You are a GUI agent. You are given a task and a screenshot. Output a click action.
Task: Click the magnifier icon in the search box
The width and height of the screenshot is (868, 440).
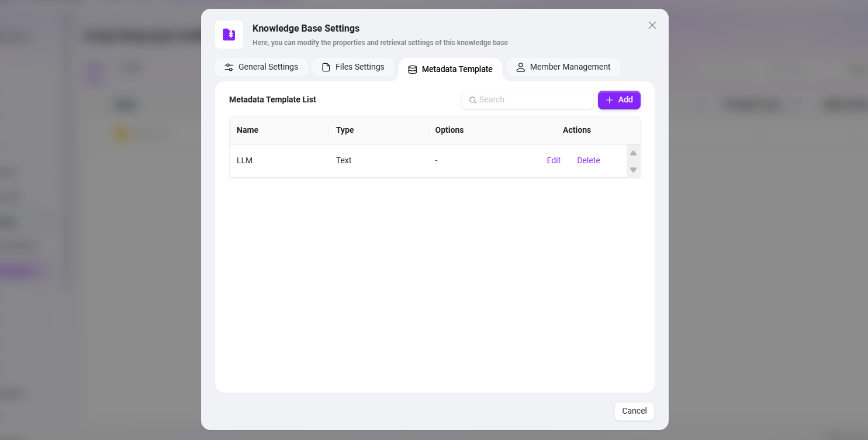coord(472,100)
